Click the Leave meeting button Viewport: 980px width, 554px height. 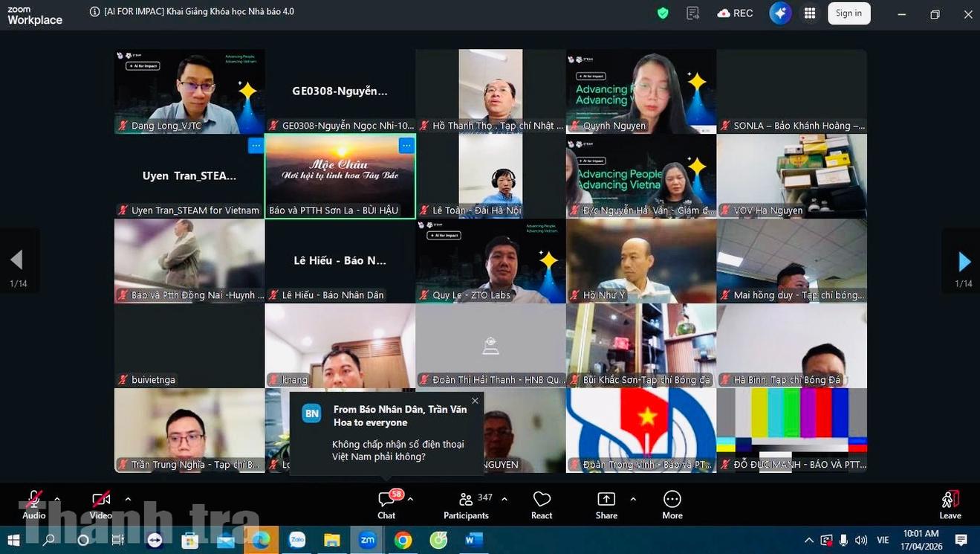point(950,503)
